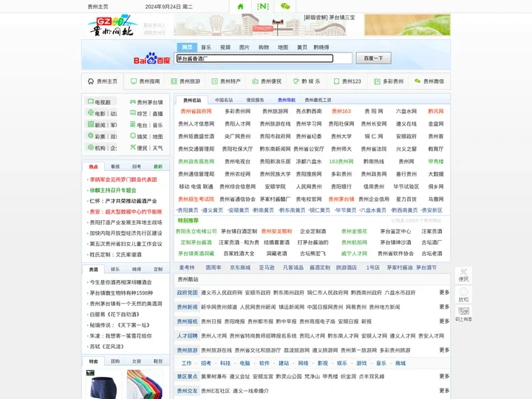Image resolution: width=532 pixels, height=399 pixels.
Task: Click the 贵州网址 site logo
Action: point(112,25)
